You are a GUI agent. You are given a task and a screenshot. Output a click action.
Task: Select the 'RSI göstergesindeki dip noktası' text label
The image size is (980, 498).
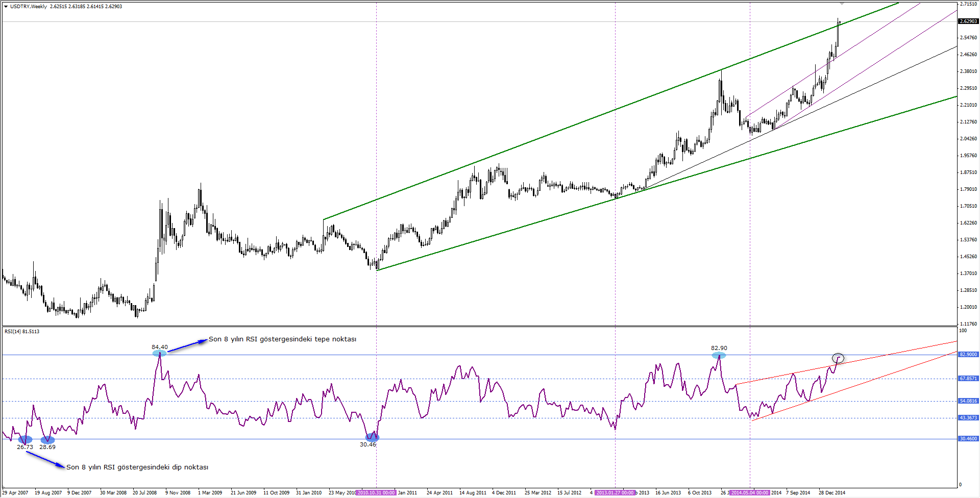point(137,467)
